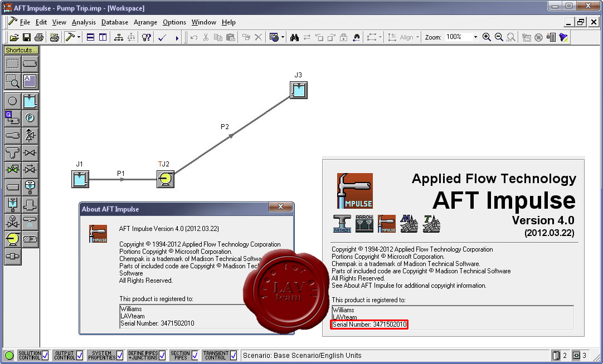Image resolution: width=603 pixels, height=364 pixels.
Task: Open the Arrange menu
Action: click(145, 22)
